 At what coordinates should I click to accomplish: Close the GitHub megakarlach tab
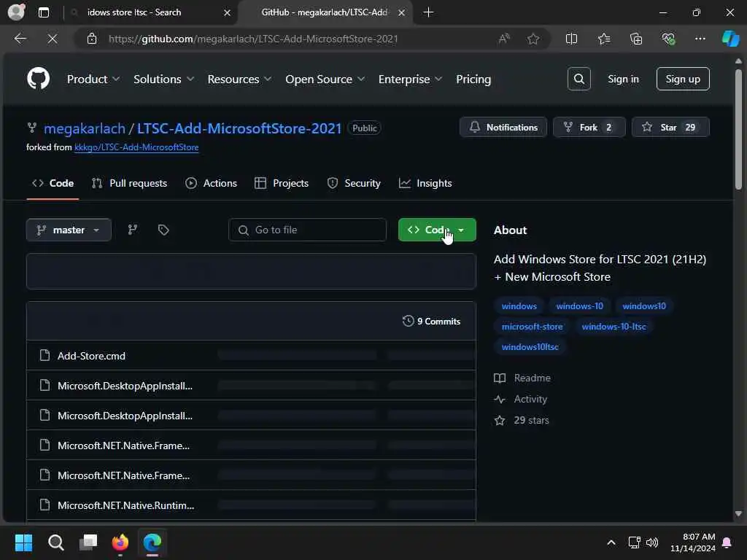tap(401, 12)
